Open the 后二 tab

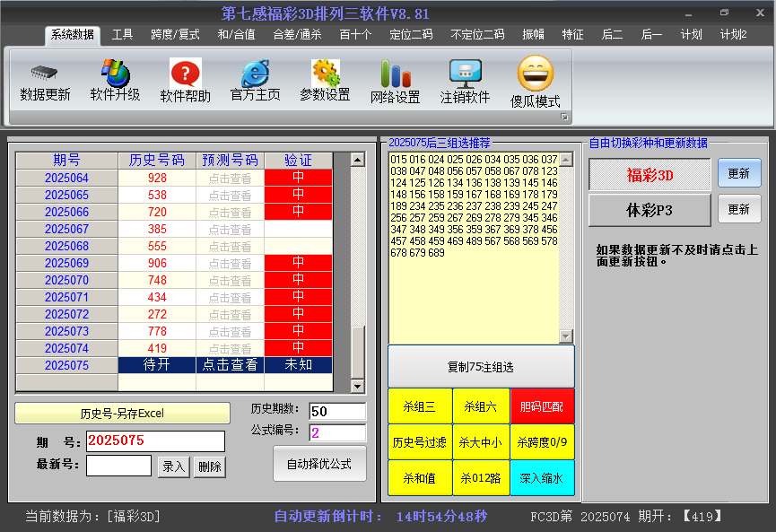[x=612, y=35]
